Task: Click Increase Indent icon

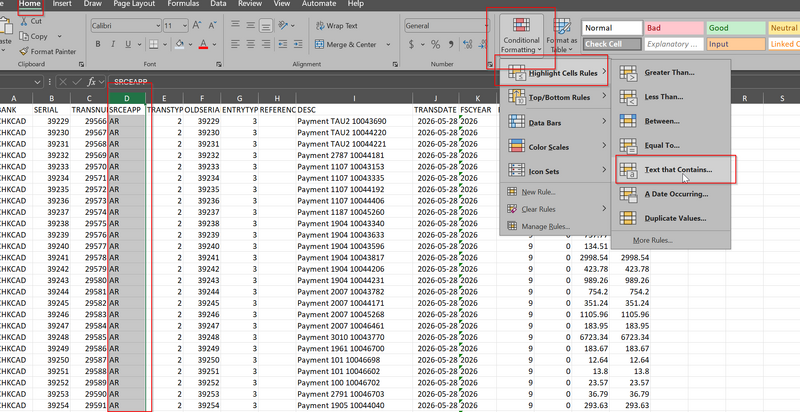Action: [298, 44]
